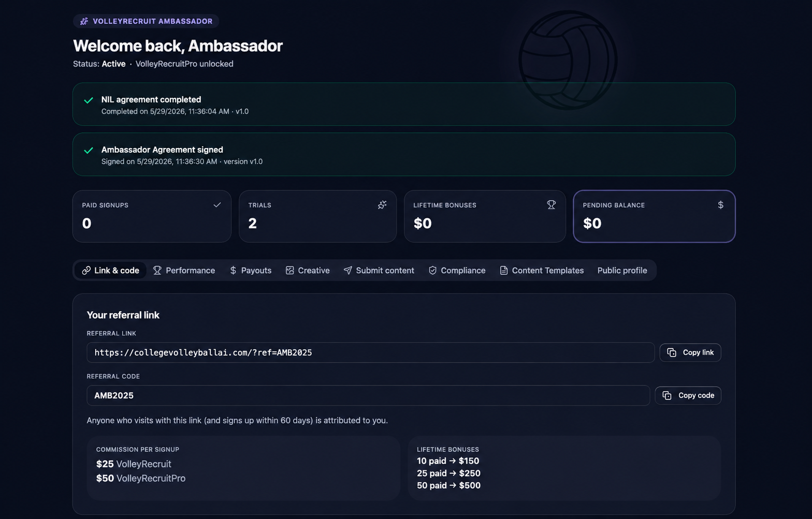The width and height of the screenshot is (812, 519).
Task: Click the image icon in the Creative tab
Action: point(290,270)
